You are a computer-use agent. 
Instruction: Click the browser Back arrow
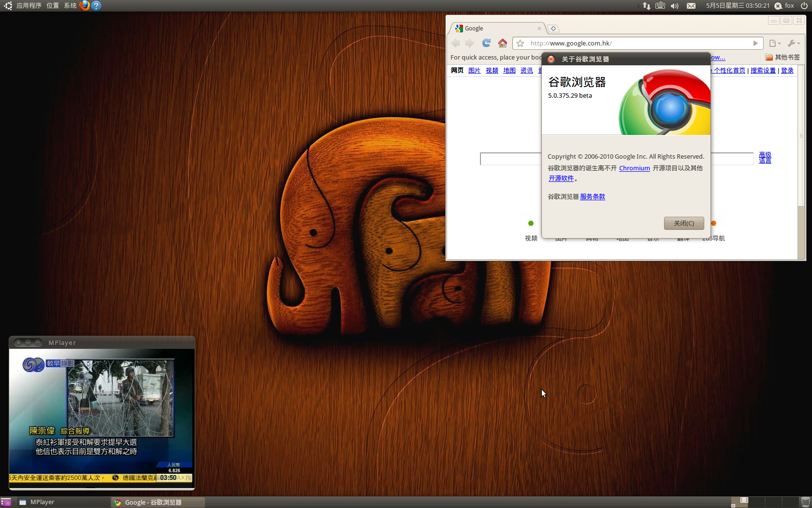click(455, 43)
